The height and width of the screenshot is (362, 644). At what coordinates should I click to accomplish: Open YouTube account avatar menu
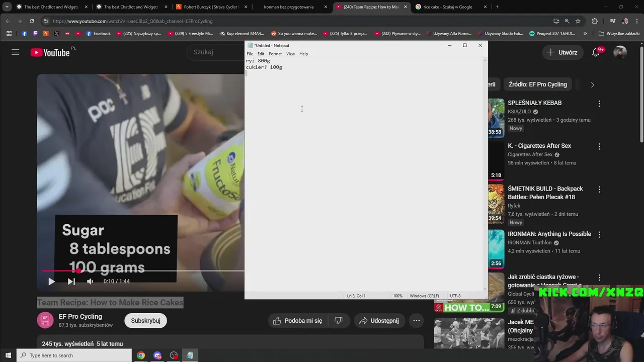coord(620,52)
